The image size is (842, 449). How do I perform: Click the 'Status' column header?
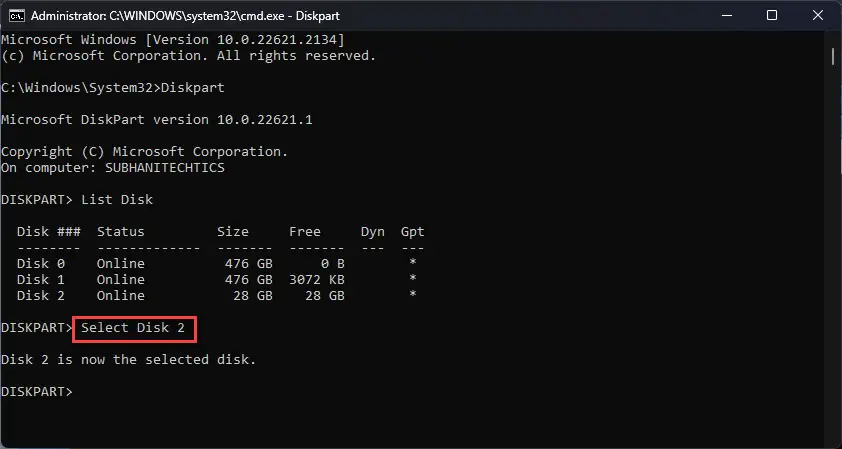(121, 232)
